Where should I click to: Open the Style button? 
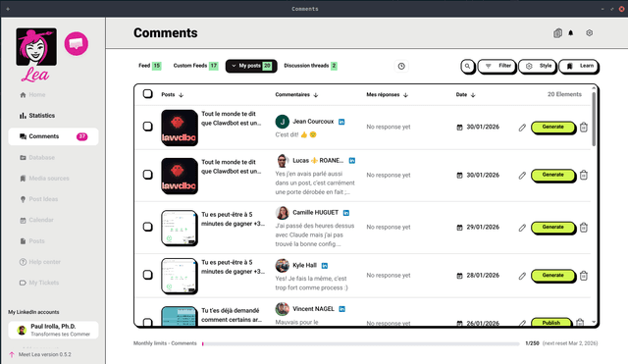coord(538,66)
